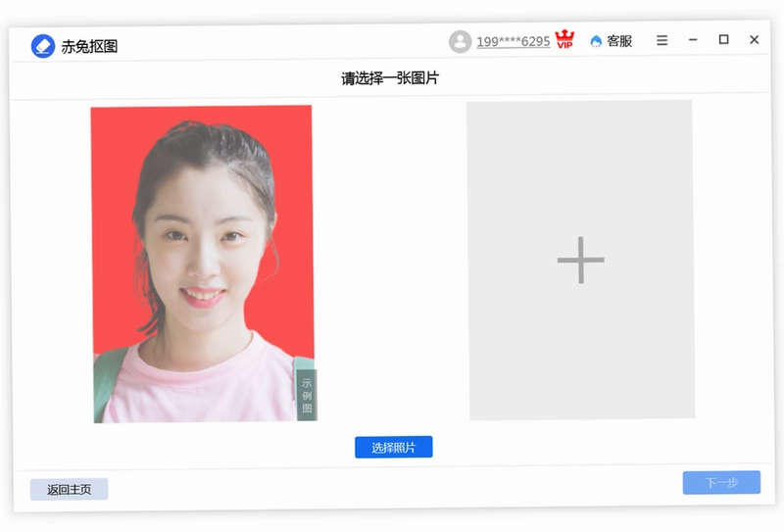Click the 示例图 label on photo

[307, 395]
